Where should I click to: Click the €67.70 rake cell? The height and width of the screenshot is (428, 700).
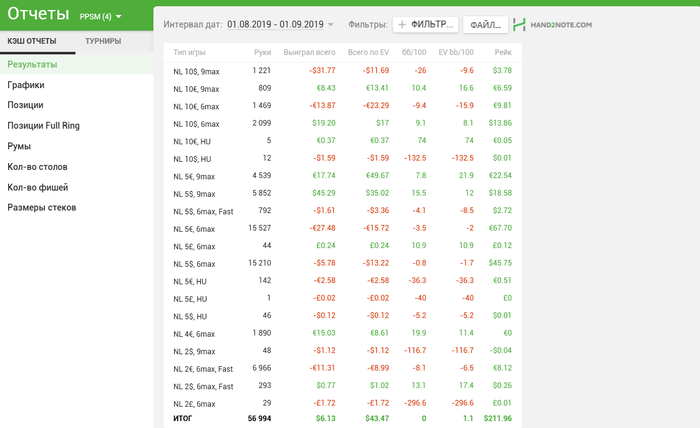[500, 228]
